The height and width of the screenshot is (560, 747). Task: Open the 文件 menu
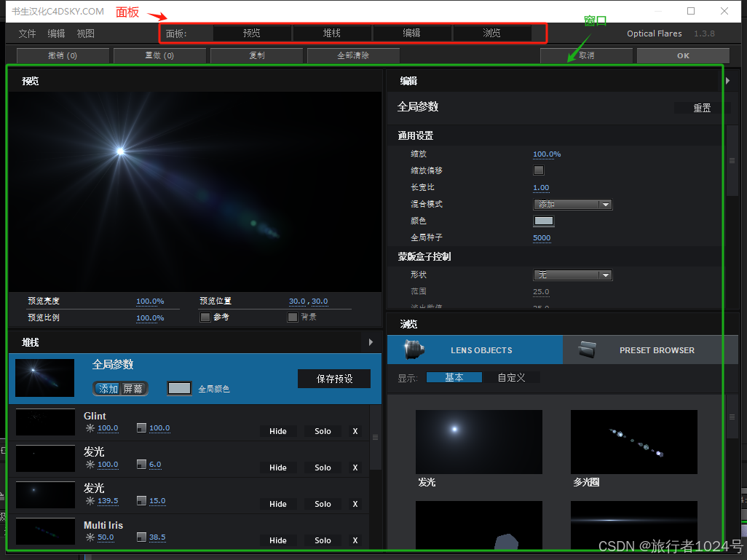tap(27, 33)
